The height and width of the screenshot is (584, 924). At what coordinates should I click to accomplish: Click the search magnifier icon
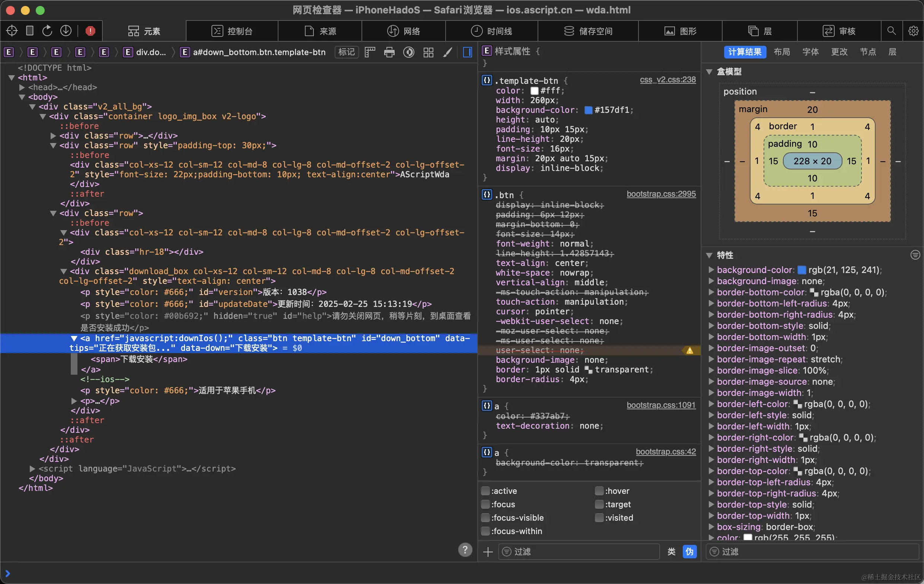(891, 31)
